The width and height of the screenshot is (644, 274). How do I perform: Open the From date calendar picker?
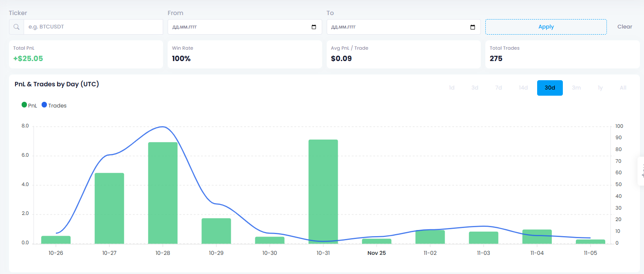click(x=314, y=27)
